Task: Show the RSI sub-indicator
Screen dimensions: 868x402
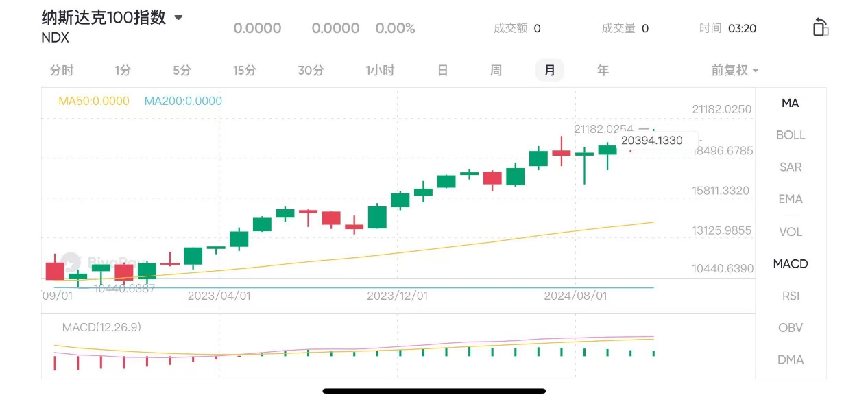Action: (791, 296)
